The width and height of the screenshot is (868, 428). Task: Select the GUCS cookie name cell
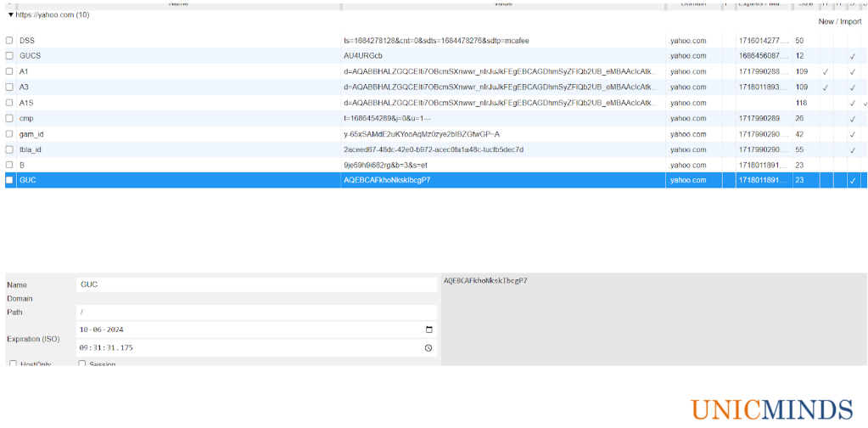179,56
